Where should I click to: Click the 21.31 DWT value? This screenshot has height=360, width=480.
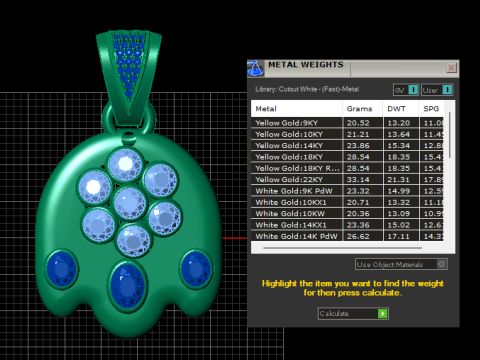[399, 180]
